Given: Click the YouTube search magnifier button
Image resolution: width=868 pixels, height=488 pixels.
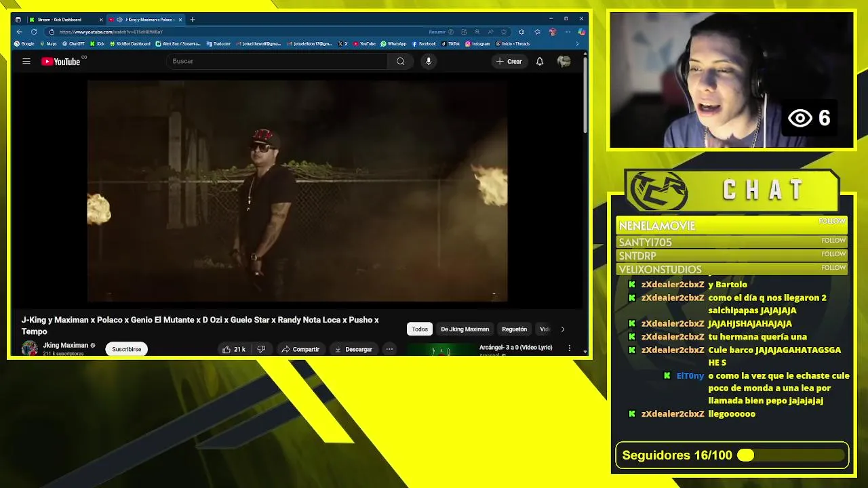Looking at the screenshot, I should 401,61.
